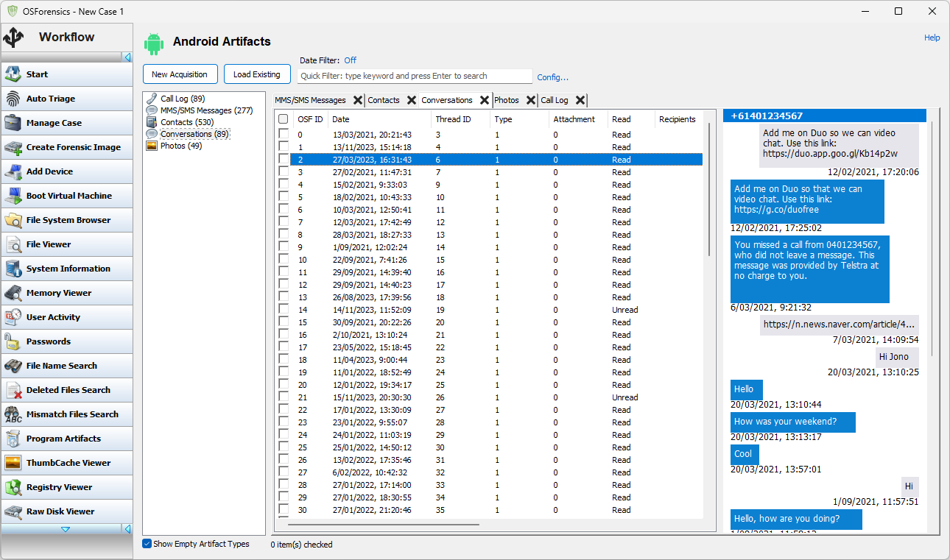Switch to the Photos tab
950x560 pixels.
pyautogui.click(x=507, y=100)
